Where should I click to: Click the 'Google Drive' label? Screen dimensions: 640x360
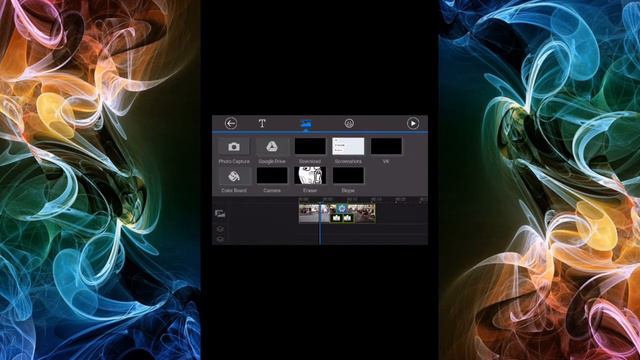coord(272,162)
